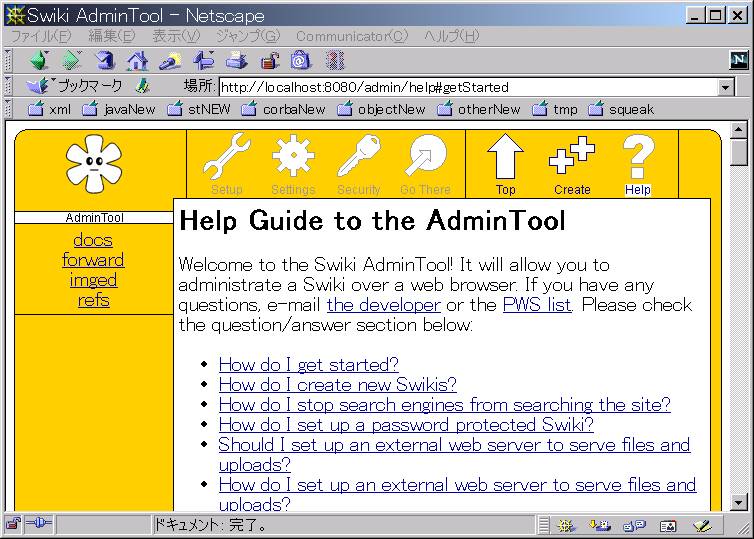Click the scrollbar down arrow
This screenshot has height=539, width=754.
739,503
